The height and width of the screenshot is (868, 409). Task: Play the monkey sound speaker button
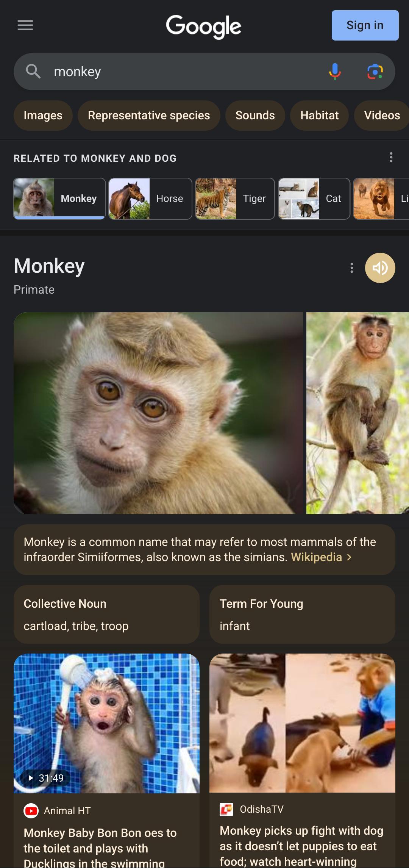coord(380,268)
